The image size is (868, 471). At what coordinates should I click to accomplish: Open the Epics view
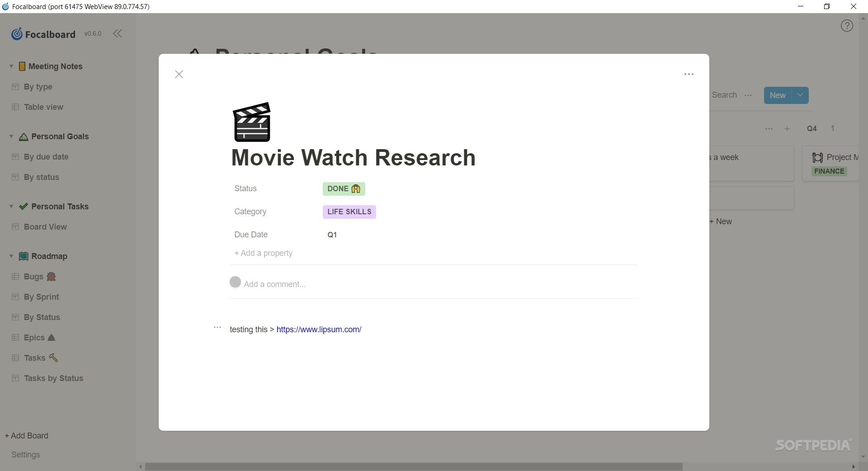point(34,338)
